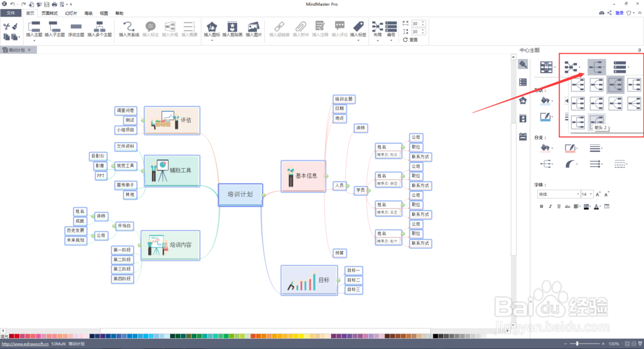Image resolution: width=644 pixels, height=349 pixels.
Task: Click the Insert Picture (插入图片) icon
Action: click(x=253, y=27)
